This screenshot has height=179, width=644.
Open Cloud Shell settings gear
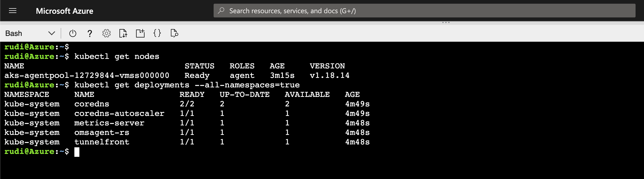(x=107, y=33)
